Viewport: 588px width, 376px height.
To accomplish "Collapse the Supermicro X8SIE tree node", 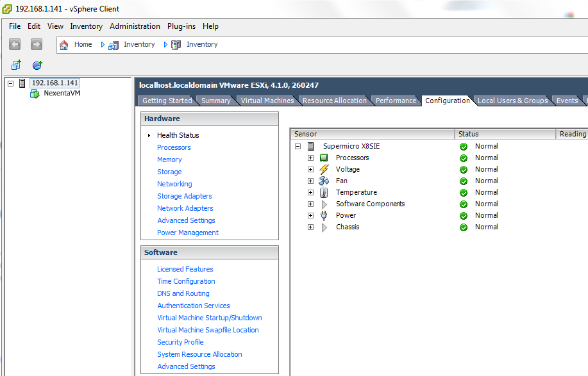I will tap(298, 147).
